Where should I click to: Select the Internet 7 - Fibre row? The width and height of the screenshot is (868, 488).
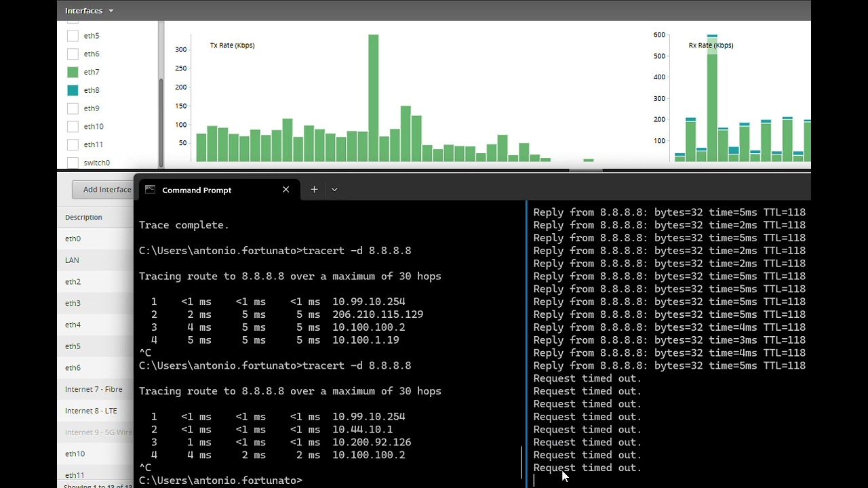(x=96, y=389)
